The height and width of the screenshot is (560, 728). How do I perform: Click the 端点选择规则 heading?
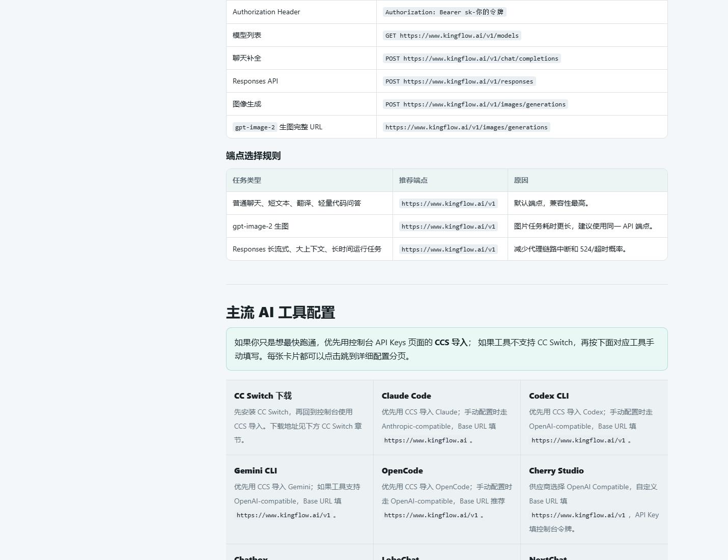pyautogui.click(x=254, y=156)
